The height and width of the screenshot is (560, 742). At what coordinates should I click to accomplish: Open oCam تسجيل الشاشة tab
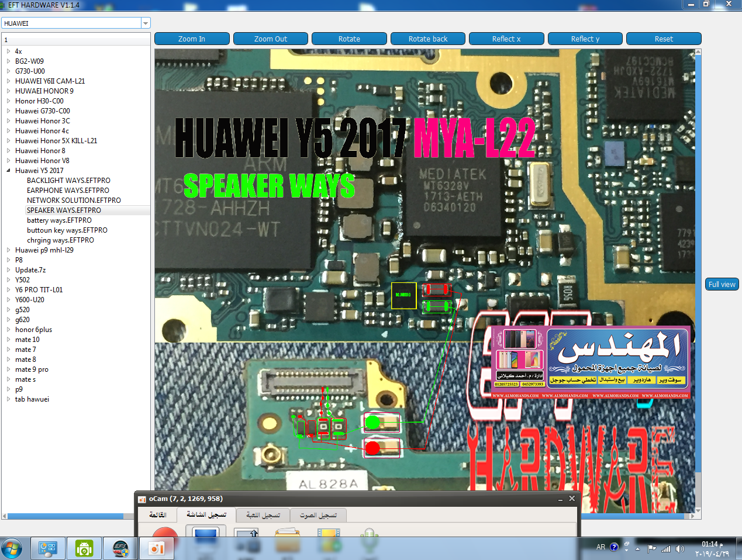(x=206, y=514)
